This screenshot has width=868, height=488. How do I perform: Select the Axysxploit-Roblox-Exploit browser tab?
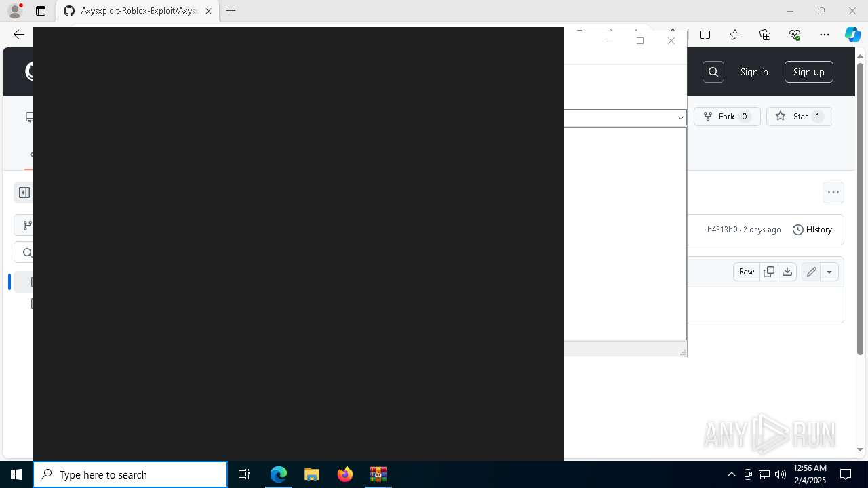[138, 11]
